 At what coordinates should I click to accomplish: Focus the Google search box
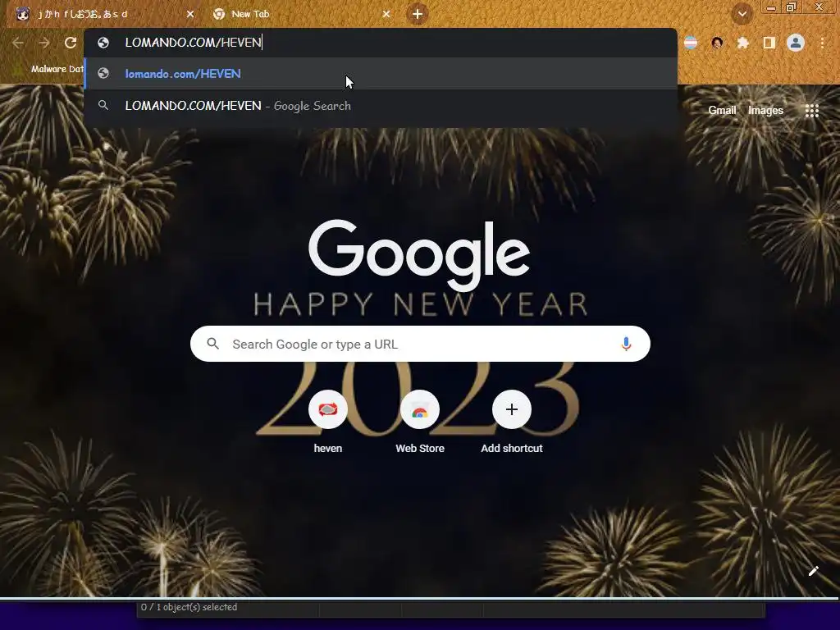(x=420, y=344)
